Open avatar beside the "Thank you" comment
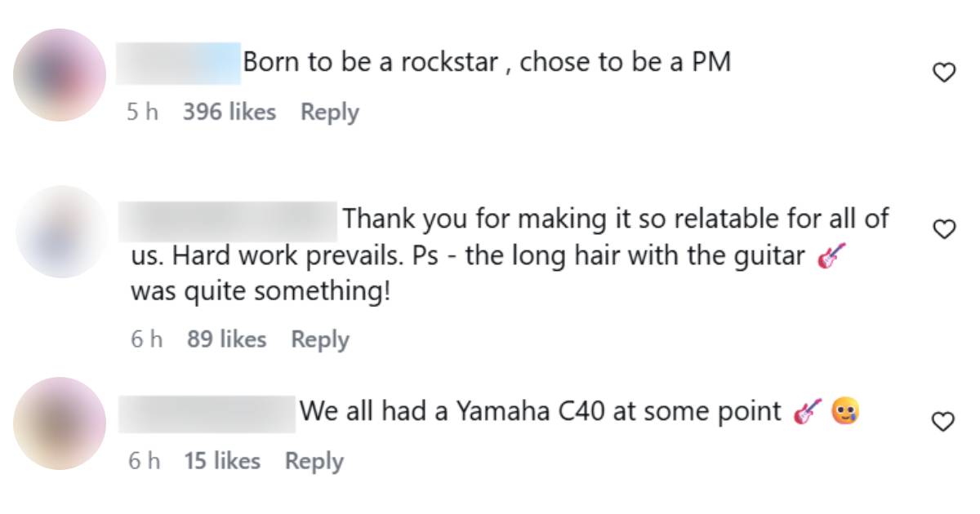 click(61, 231)
